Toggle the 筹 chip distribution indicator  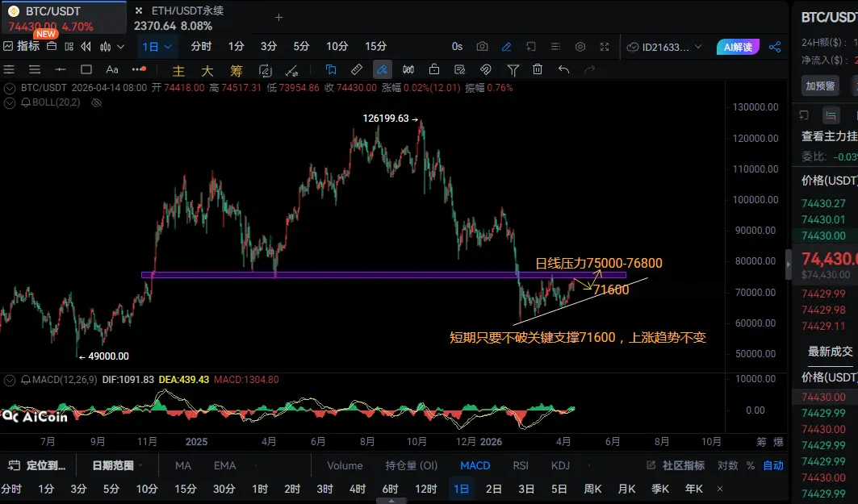click(236, 70)
